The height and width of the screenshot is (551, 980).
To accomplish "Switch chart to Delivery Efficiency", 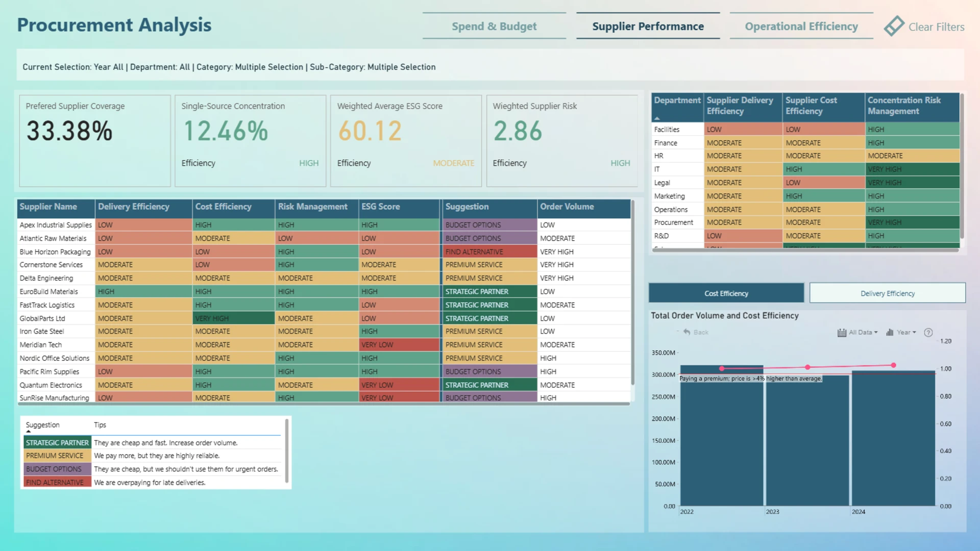I will pos(888,293).
